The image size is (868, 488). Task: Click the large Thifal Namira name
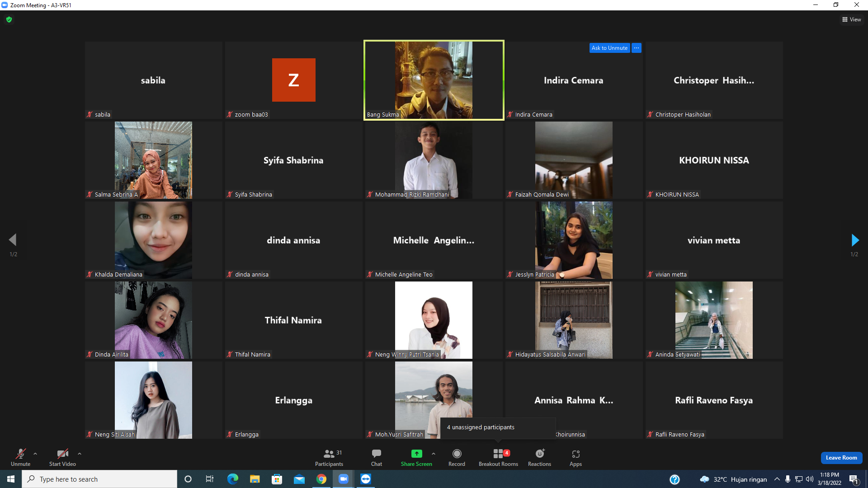[293, 320]
